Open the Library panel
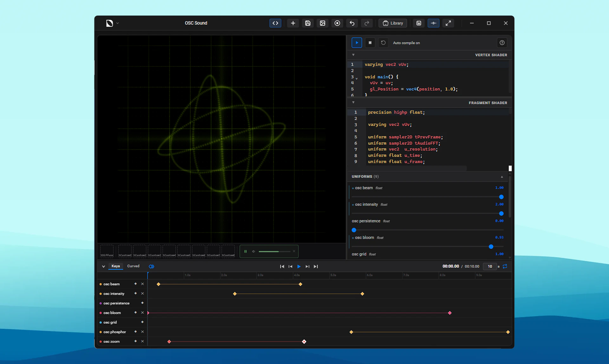Image resolution: width=609 pixels, height=364 pixels. pyautogui.click(x=393, y=23)
